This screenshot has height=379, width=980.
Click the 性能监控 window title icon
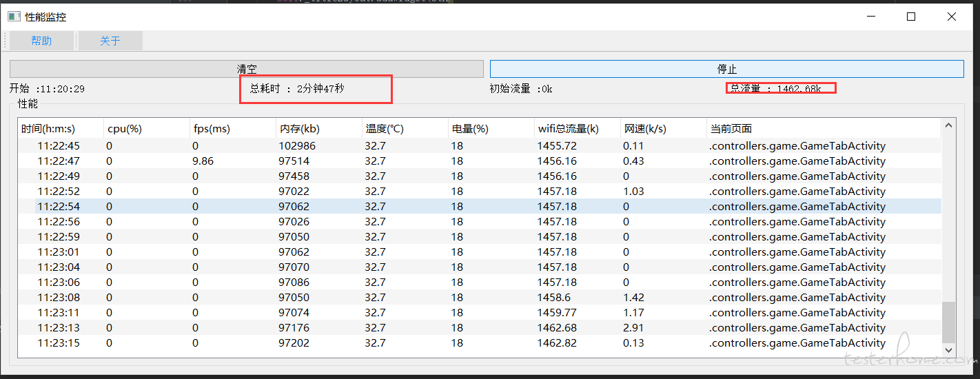pyautogui.click(x=14, y=17)
